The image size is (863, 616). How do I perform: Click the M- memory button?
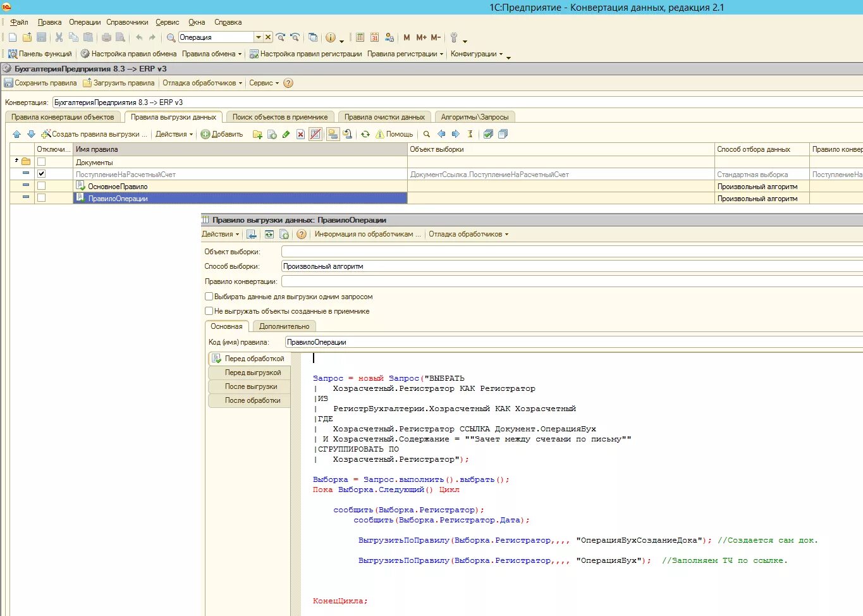click(x=436, y=37)
